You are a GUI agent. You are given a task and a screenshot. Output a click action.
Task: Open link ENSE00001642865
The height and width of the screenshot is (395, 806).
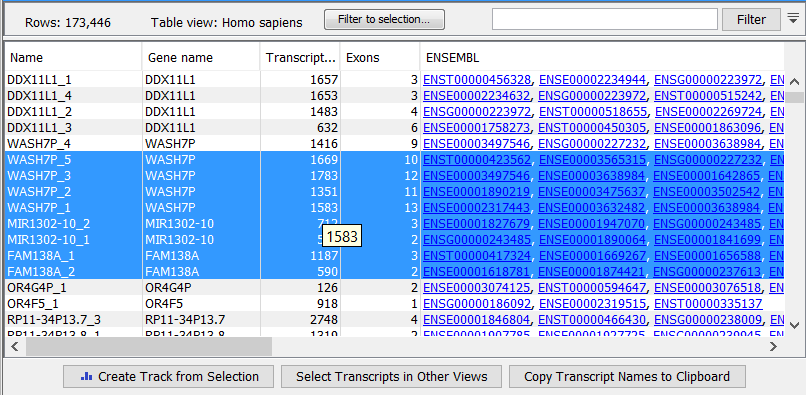coord(707,176)
